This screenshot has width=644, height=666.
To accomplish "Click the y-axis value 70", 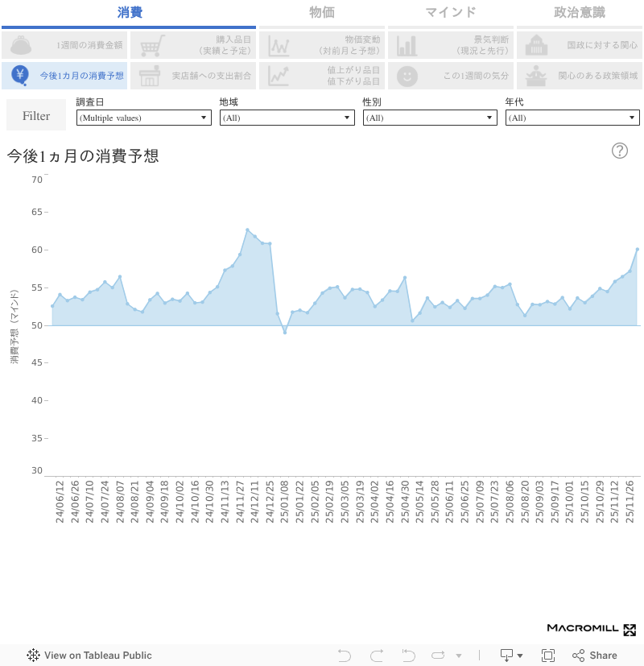I will pyautogui.click(x=37, y=180).
